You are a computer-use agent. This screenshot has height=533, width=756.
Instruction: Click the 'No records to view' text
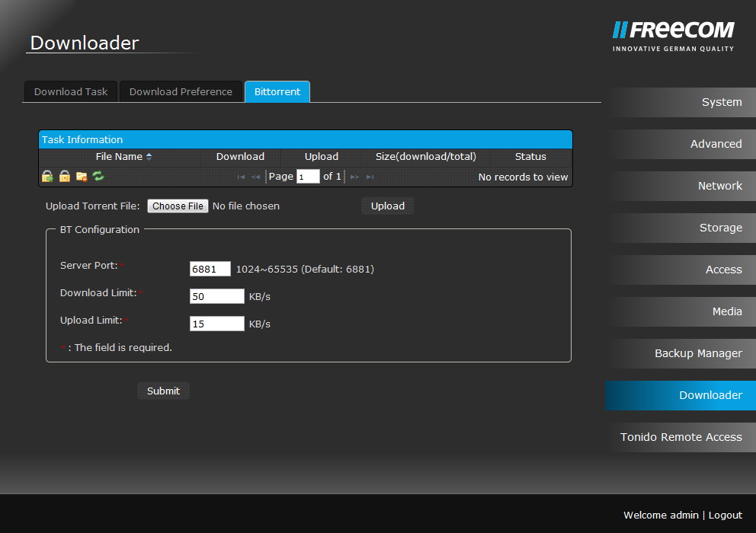point(523,177)
